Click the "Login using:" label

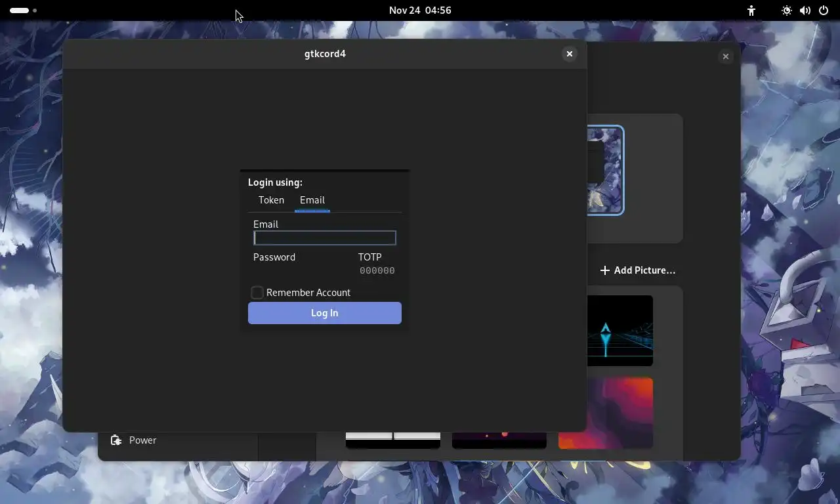275,182
